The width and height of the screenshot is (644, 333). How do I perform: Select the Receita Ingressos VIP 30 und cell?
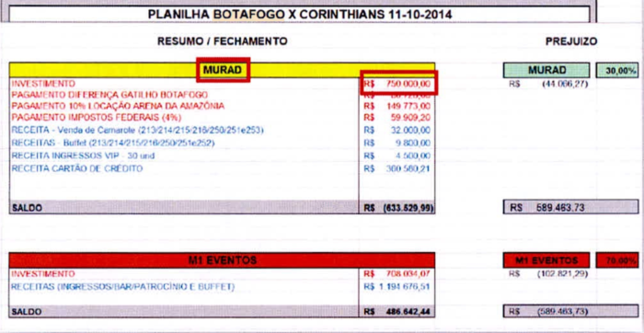pos(83,156)
